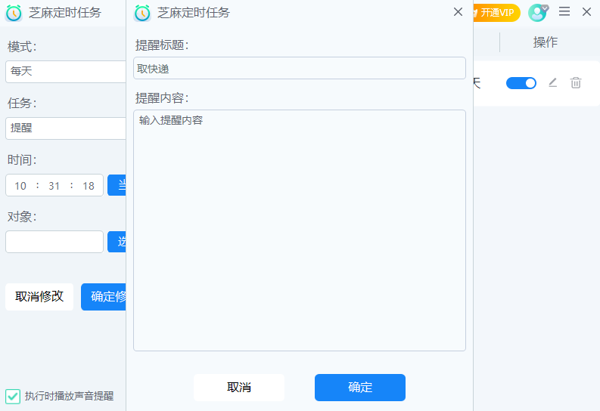The height and width of the screenshot is (411, 600).
Task: Click the edit pencil icon in task row
Action: (553, 83)
